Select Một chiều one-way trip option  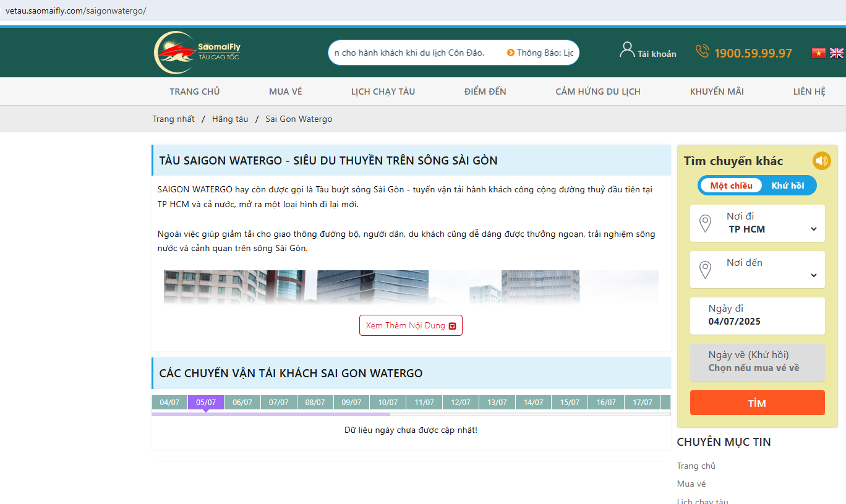(732, 186)
